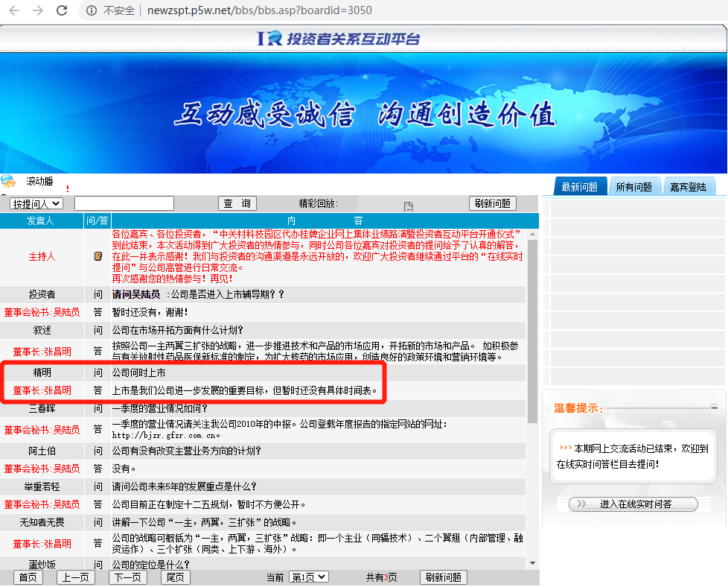Reload the page with refresh icon
Screen dimensions: 728x587
62,10
